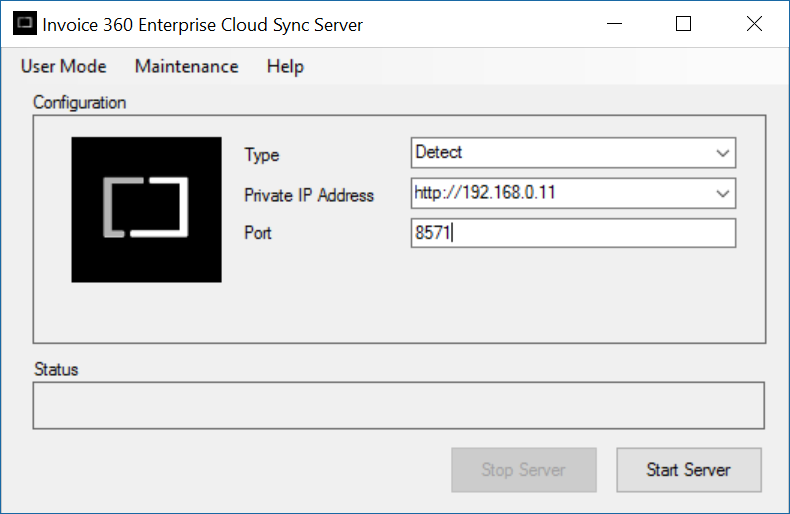The image size is (790, 514).
Task: Focus the Port input field showing 8571
Action: tap(573, 233)
